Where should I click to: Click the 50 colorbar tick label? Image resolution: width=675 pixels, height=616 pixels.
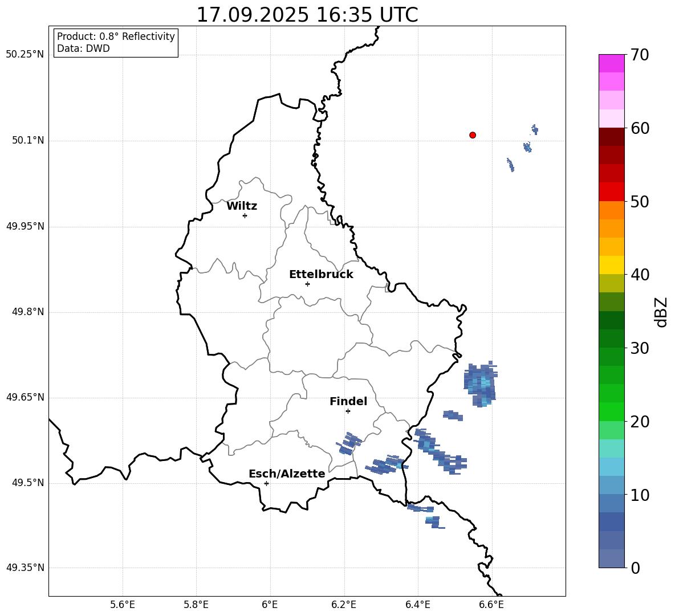coord(640,201)
